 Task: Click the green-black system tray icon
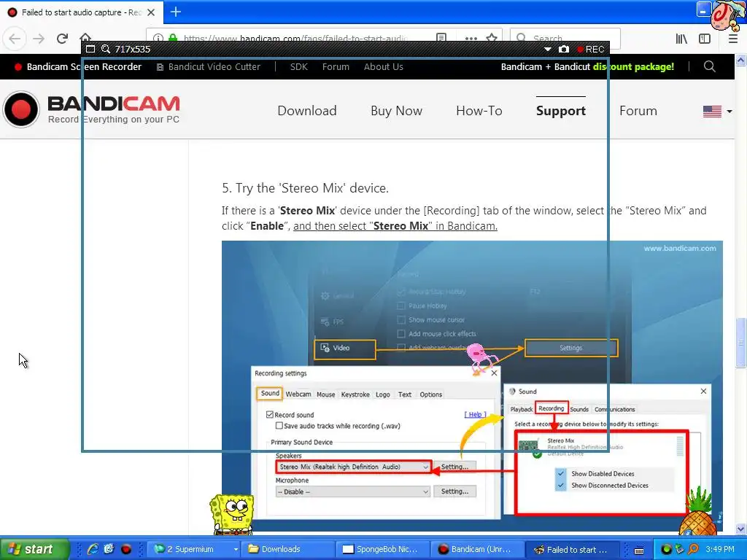(x=666, y=550)
